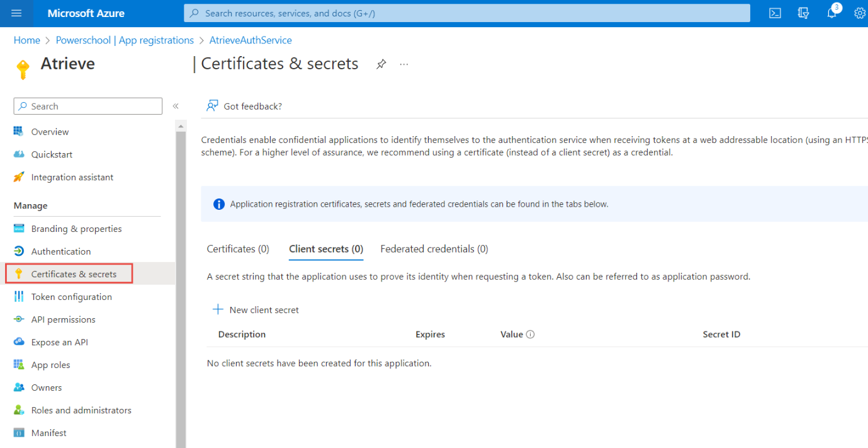
Task: Open the Powerschool App registrations breadcrumb
Action: (x=125, y=40)
